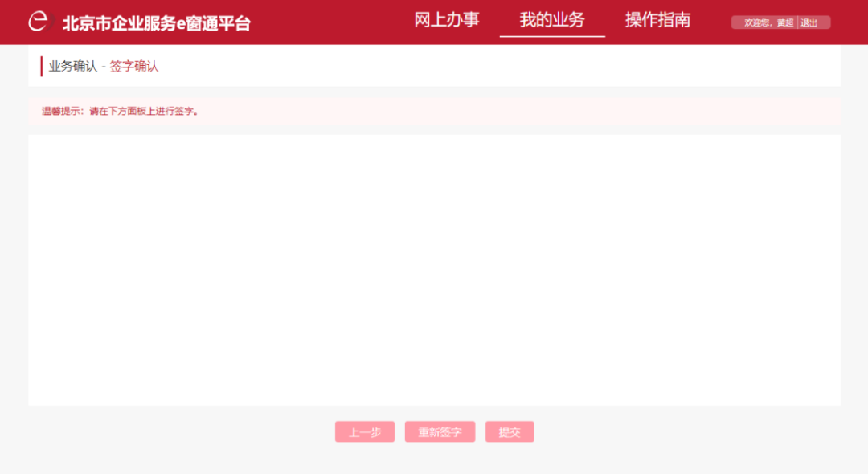Click empty red header area left of 网上办事
Viewport: 868px width, 474px height.
coord(332,22)
